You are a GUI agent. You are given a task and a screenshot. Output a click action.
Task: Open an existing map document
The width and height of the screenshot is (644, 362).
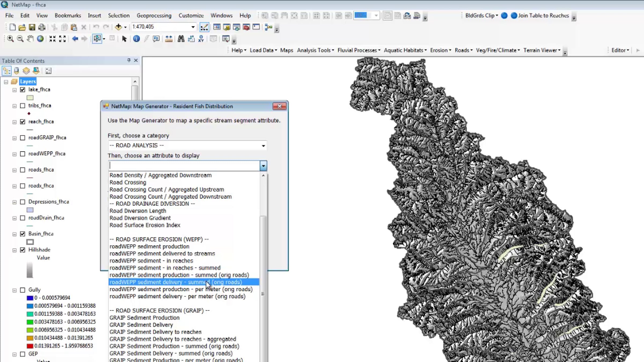coord(22,27)
